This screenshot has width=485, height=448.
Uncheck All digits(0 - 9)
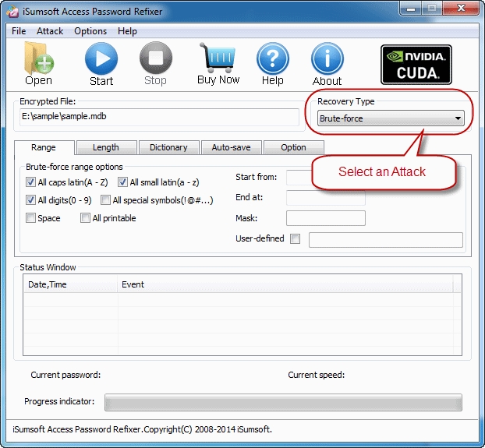coord(30,200)
